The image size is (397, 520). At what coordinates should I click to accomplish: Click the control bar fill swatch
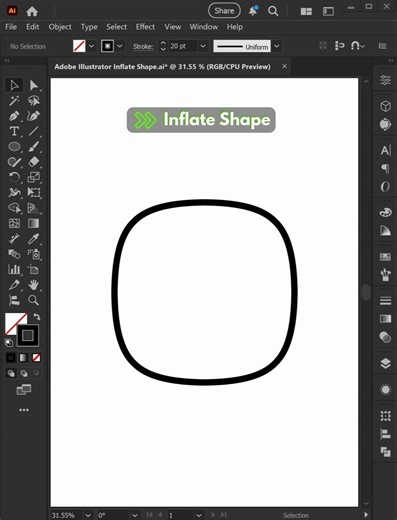pos(79,46)
